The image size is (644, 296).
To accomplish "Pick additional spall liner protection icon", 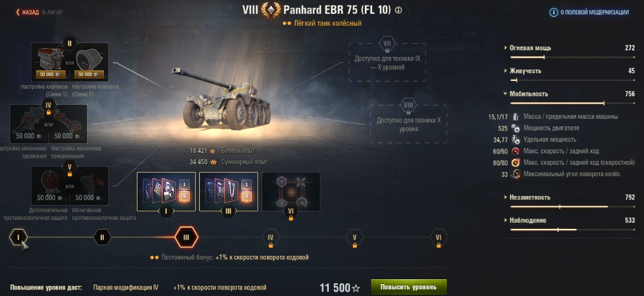I will pos(50,185).
